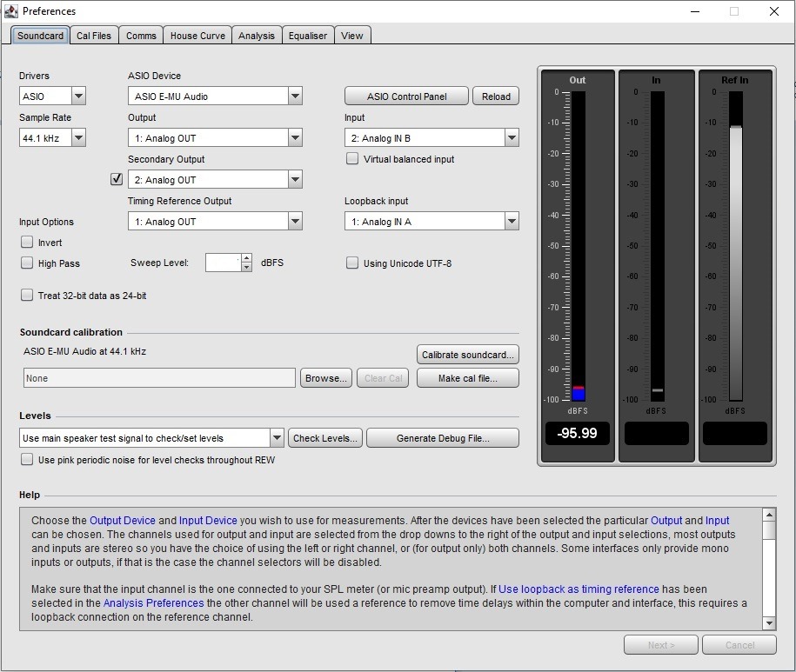Expand the Timing Reference Output dropdown

pos(215,221)
